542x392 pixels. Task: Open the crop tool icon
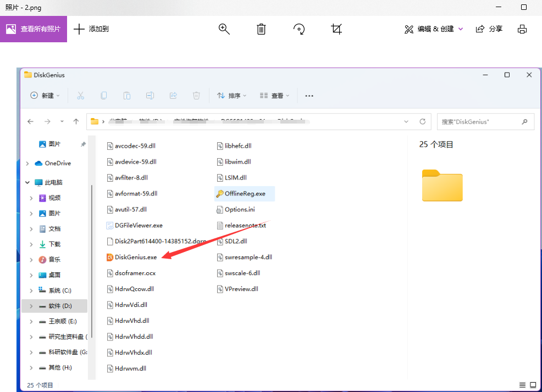(x=336, y=29)
